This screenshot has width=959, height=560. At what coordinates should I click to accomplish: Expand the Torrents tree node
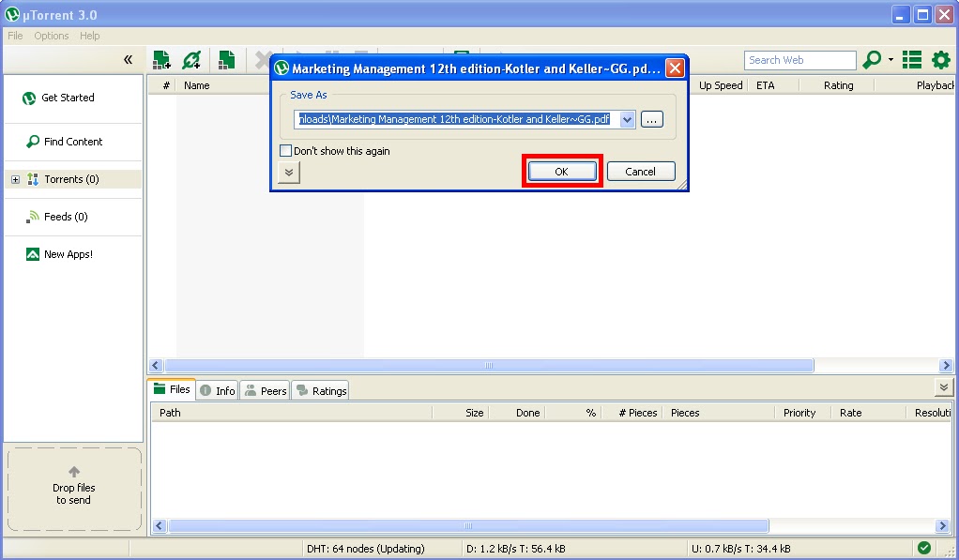(x=15, y=180)
